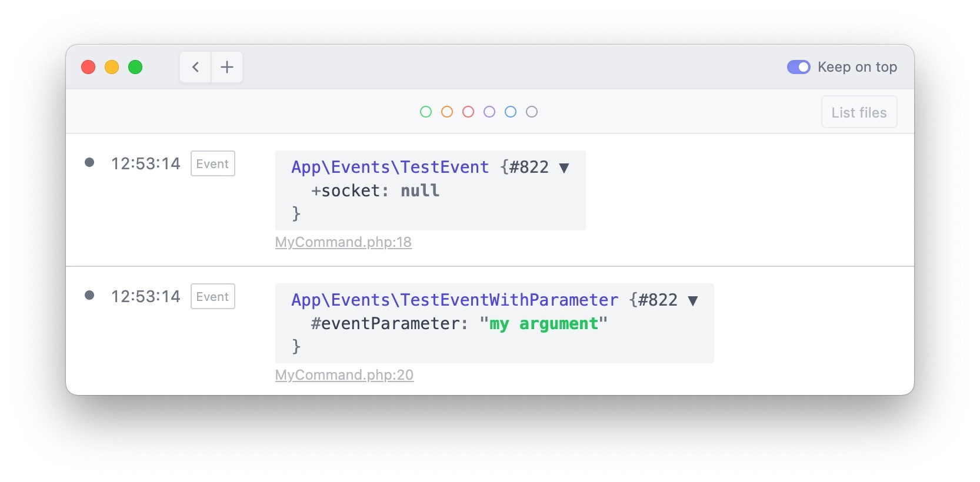Image resolution: width=980 pixels, height=482 pixels.
Task: Click the Event label beside TestEventWithParameter
Action: 213,297
